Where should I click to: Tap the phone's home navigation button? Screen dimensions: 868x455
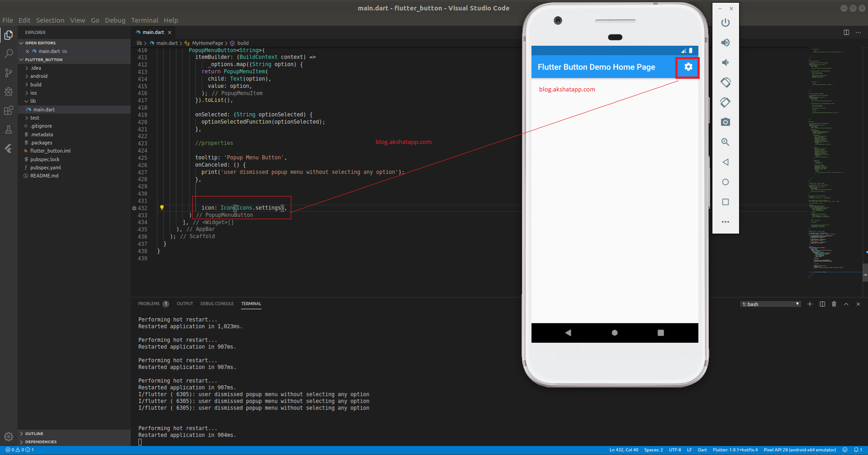[615, 333]
